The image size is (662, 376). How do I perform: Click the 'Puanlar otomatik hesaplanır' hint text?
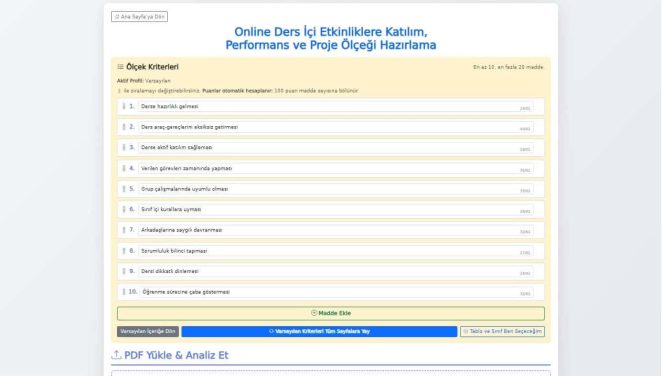point(237,91)
